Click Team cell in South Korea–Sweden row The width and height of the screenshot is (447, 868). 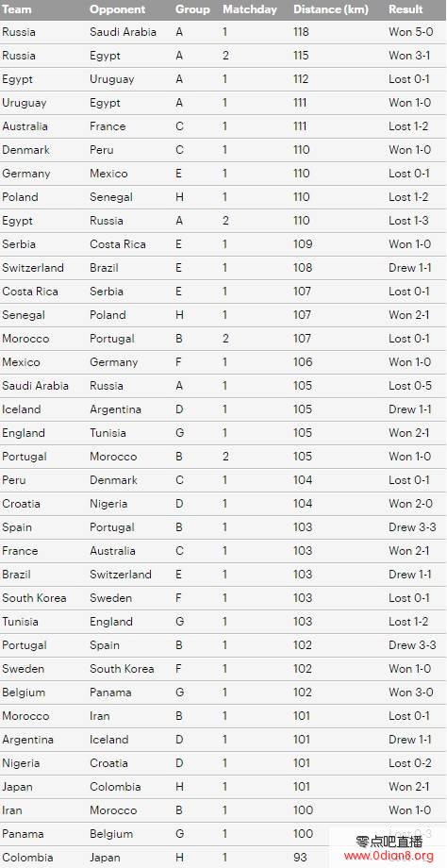34,598
